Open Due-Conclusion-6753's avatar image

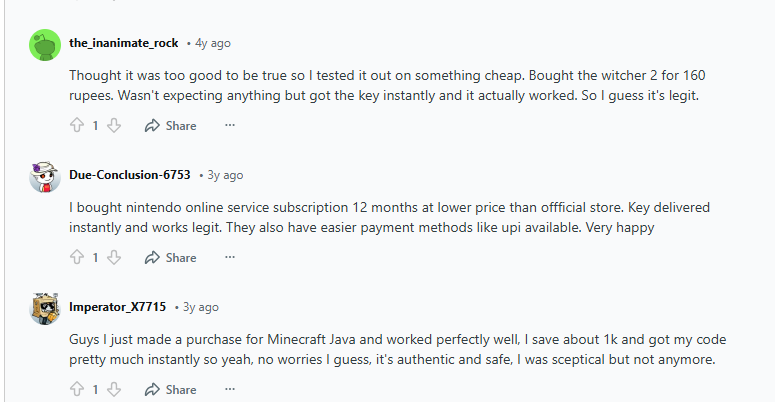45,177
